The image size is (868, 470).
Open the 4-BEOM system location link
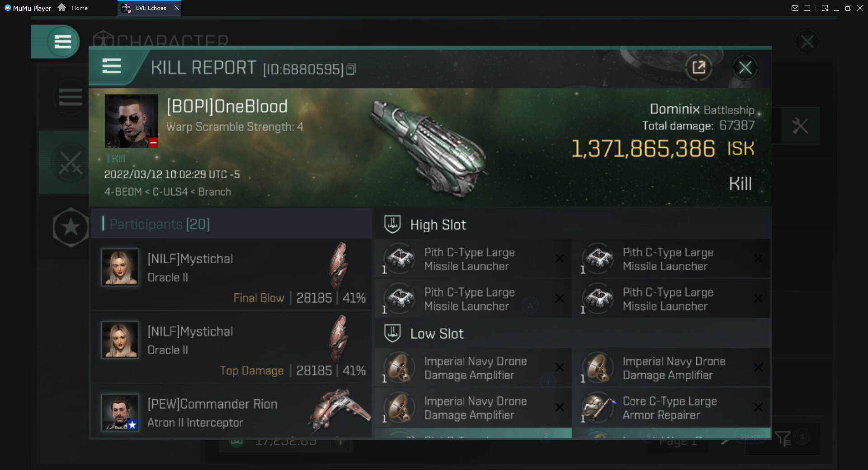tap(123, 192)
